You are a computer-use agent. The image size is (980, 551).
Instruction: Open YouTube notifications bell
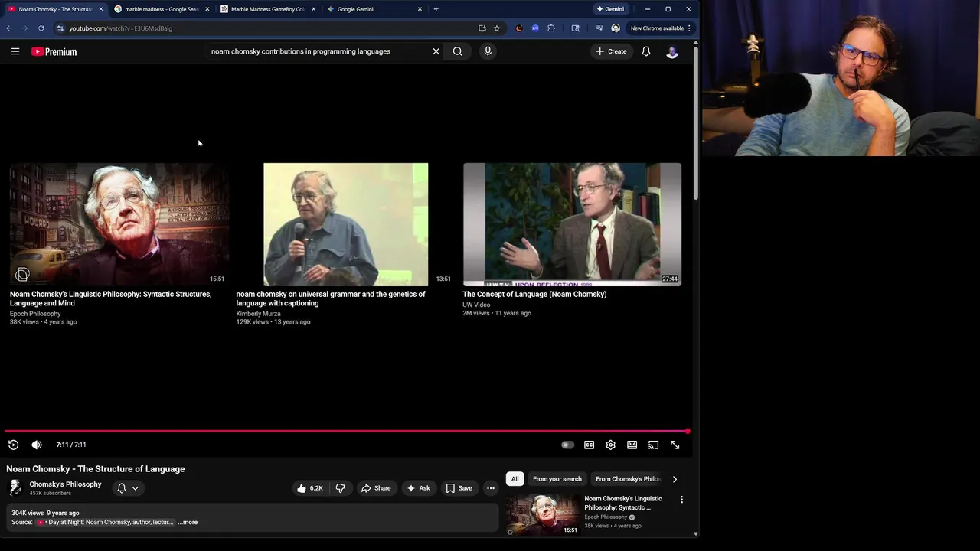click(646, 51)
